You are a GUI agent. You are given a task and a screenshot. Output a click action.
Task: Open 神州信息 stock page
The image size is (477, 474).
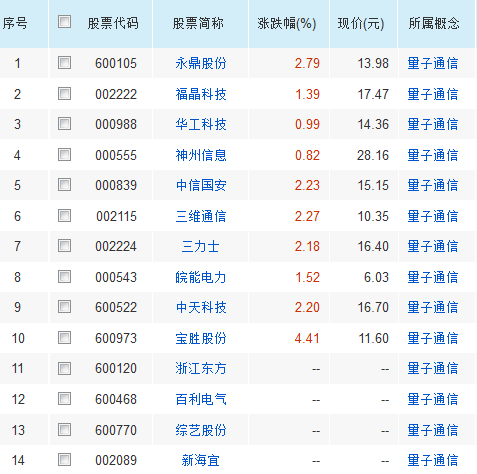(201, 155)
